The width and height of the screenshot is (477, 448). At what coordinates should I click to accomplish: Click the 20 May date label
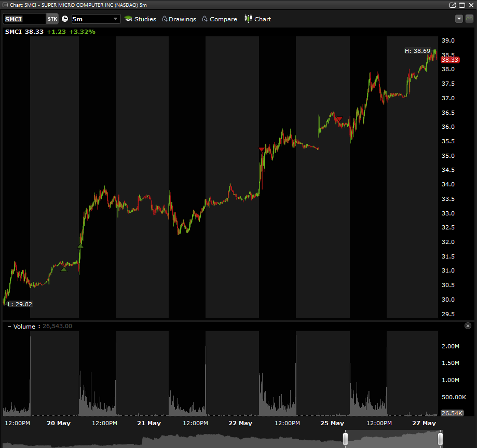(x=59, y=423)
